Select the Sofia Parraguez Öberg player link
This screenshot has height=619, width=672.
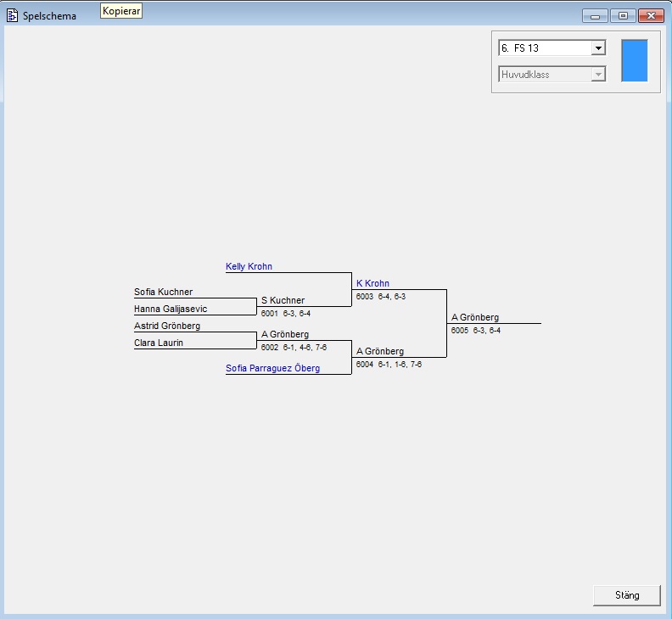point(272,368)
